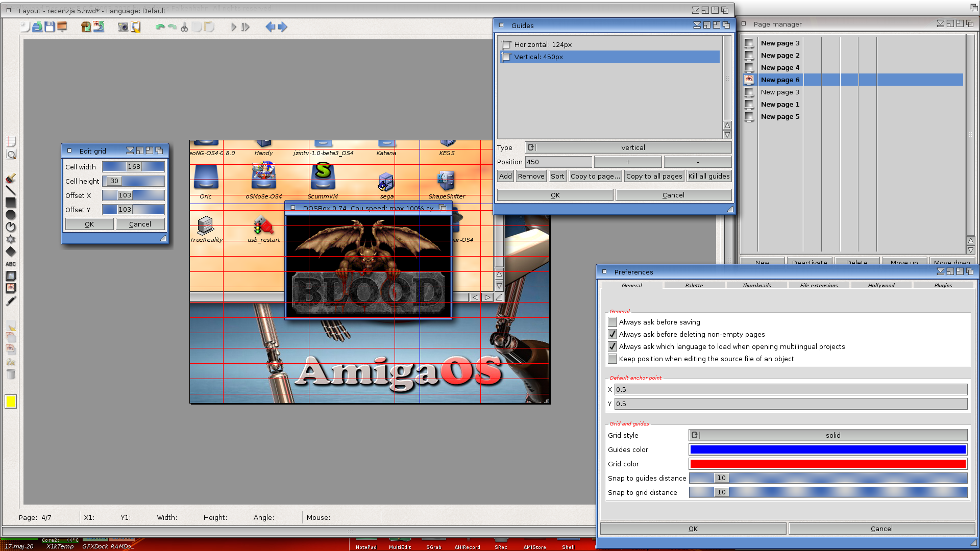This screenshot has height=551, width=980.
Task: Open the Hollywood tab
Action: coord(881,285)
